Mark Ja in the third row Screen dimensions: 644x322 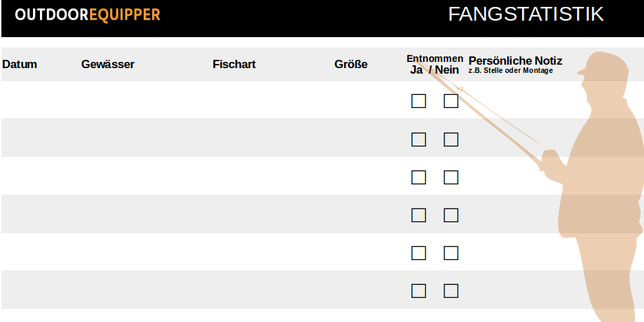coord(418,178)
